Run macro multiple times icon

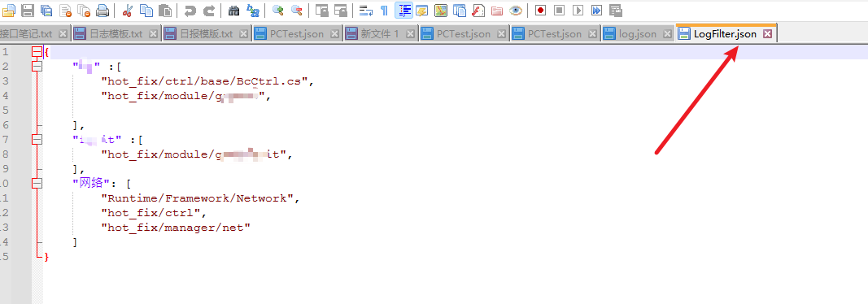pyautogui.click(x=597, y=10)
